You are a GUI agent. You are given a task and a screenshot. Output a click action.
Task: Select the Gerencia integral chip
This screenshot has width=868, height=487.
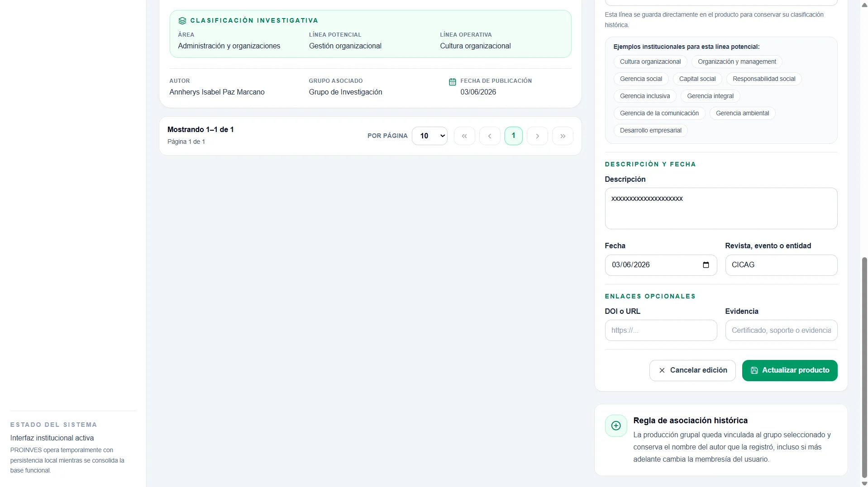click(710, 96)
